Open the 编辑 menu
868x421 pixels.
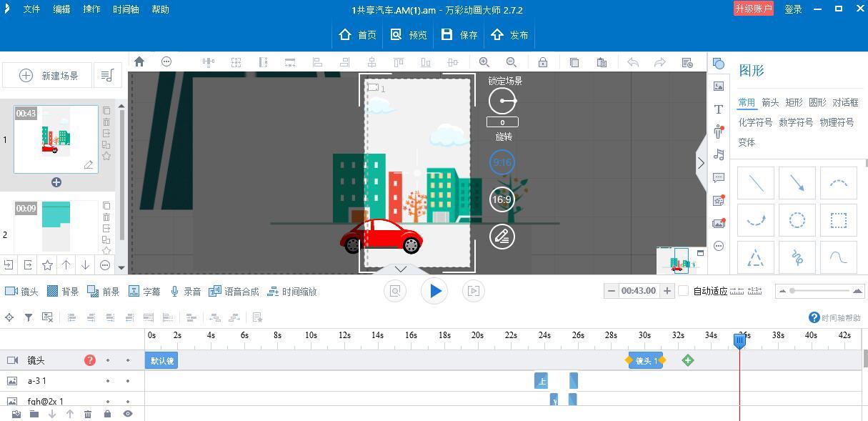tap(61, 9)
